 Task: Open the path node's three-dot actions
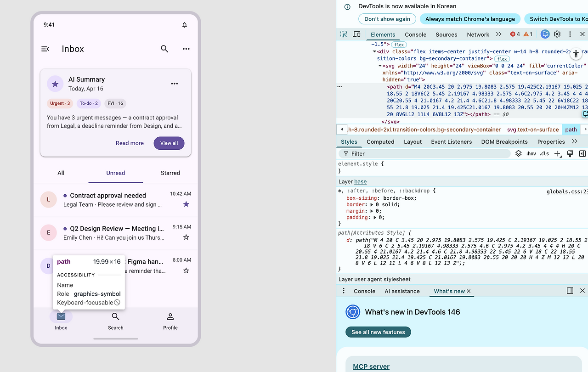point(339,86)
